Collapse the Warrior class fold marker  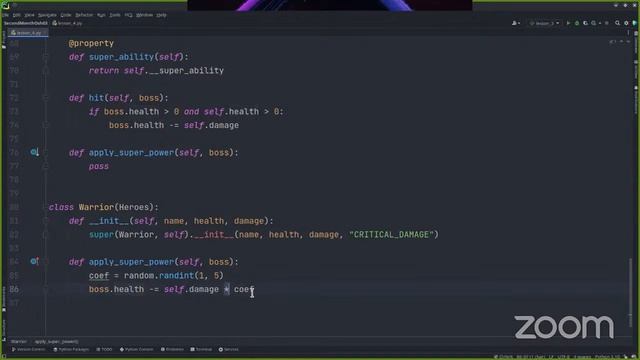45,207
